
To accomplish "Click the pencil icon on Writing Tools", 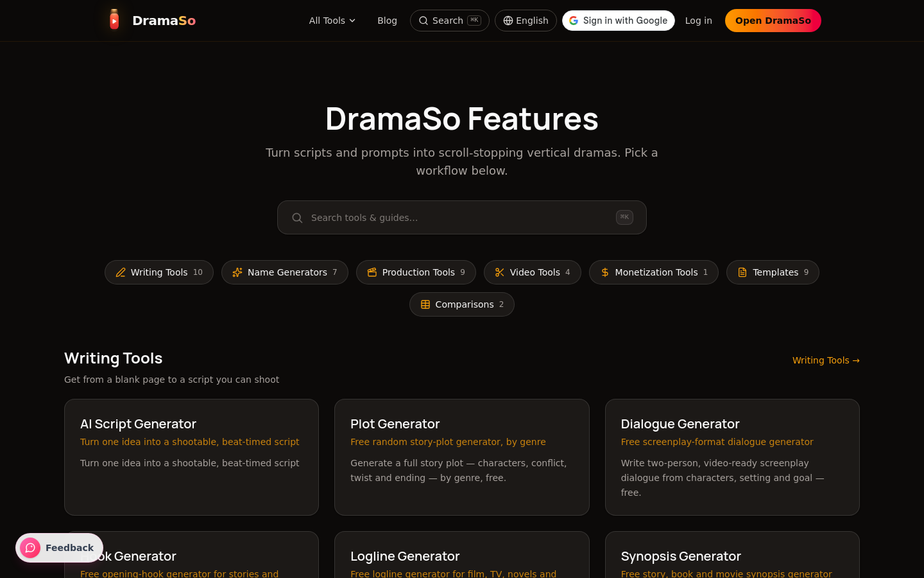I will pos(121,272).
